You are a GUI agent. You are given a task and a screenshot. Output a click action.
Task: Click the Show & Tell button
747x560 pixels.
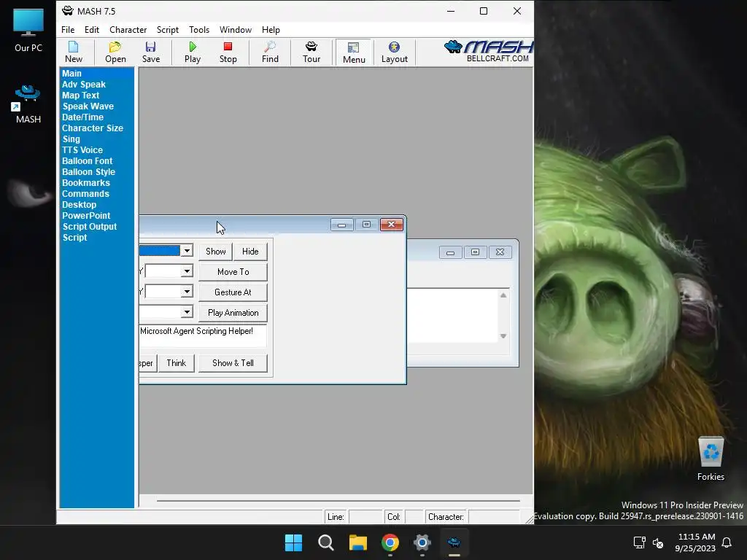pyautogui.click(x=233, y=363)
